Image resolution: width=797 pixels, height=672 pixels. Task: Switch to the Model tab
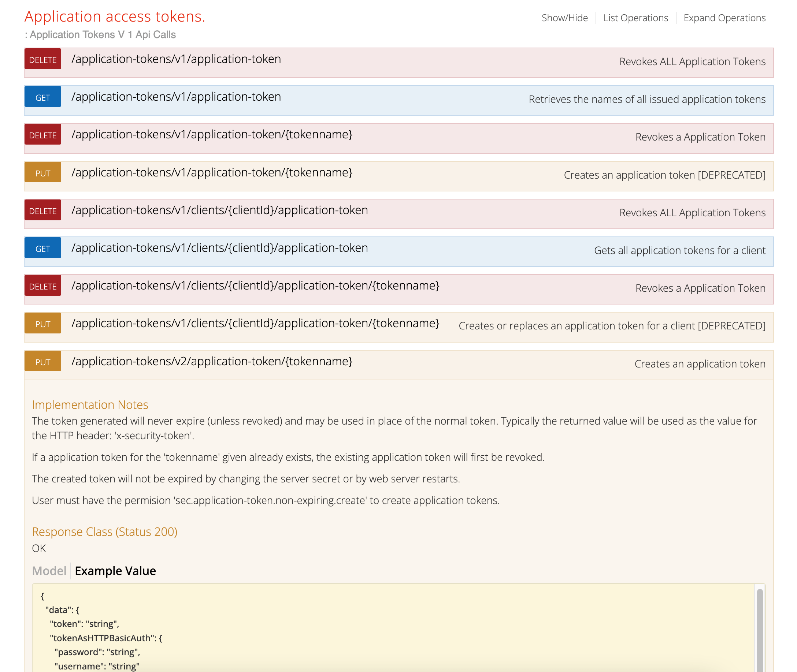49,571
